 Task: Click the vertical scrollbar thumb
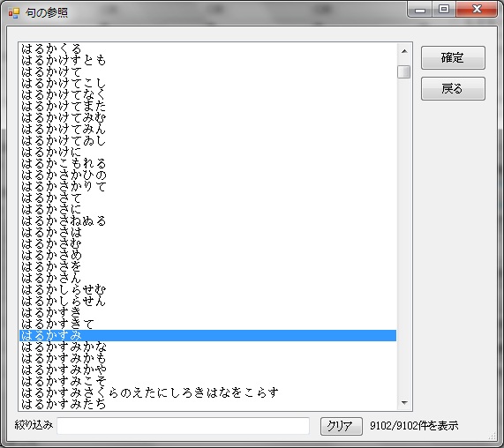pos(404,72)
